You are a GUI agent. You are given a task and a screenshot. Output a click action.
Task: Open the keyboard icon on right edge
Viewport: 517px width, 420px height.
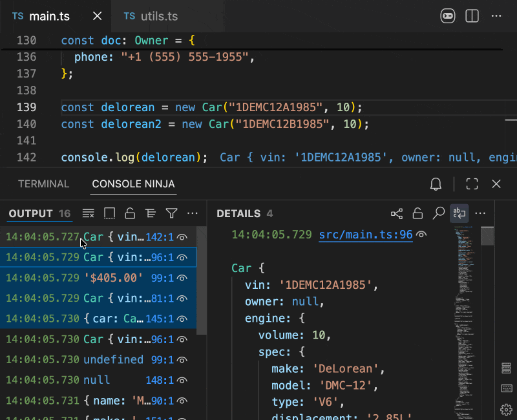(x=507, y=388)
